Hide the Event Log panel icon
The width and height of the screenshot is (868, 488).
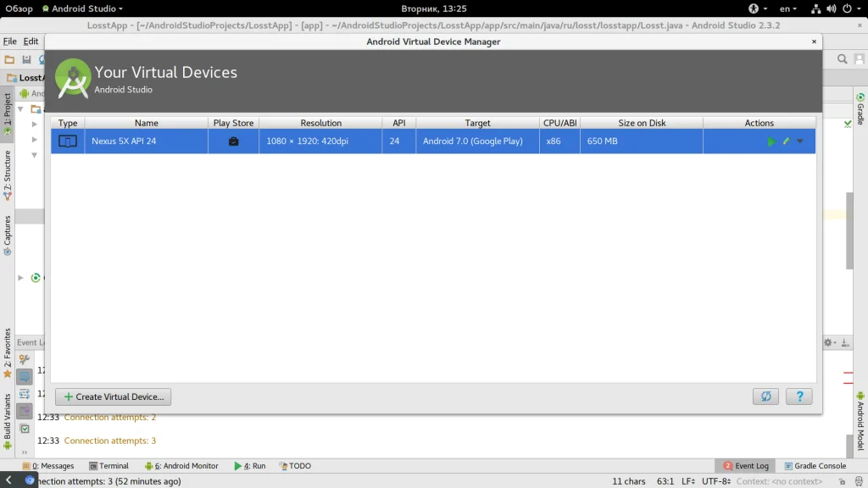[x=845, y=342]
